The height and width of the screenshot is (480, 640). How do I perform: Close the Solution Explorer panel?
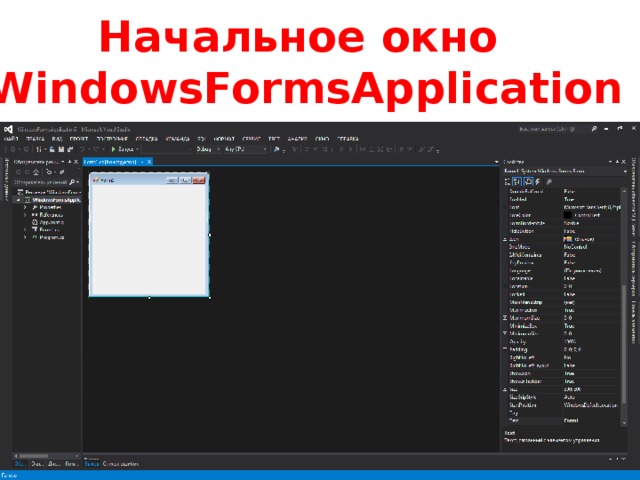coord(76,162)
